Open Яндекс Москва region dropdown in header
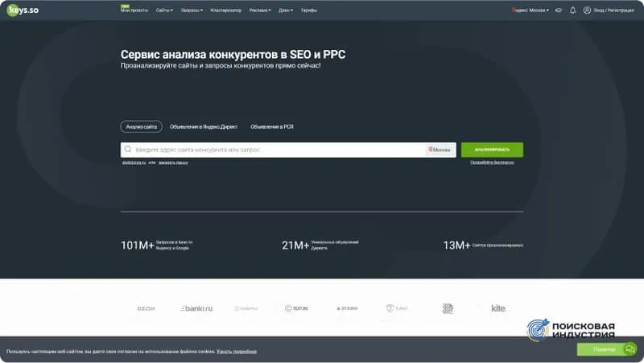Image resolution: width=644 pixels, height=363 pixels. coord(530,10)
